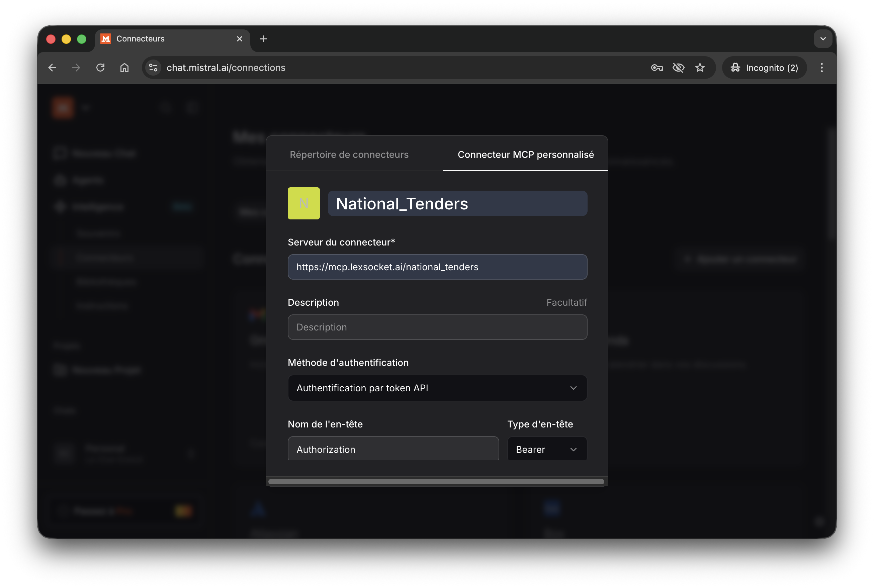Open a new browser tab
874x588 pixels.
pyautogui.click(x=263, y=38)
